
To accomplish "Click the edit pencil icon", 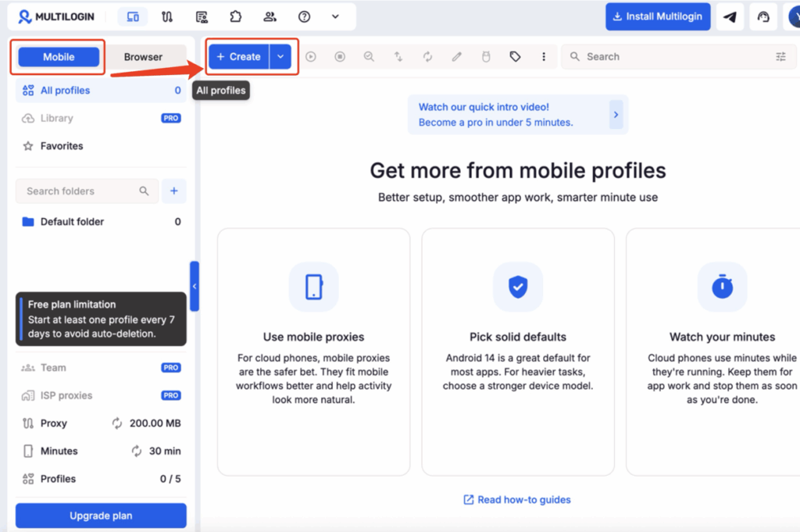I will 456,56.
